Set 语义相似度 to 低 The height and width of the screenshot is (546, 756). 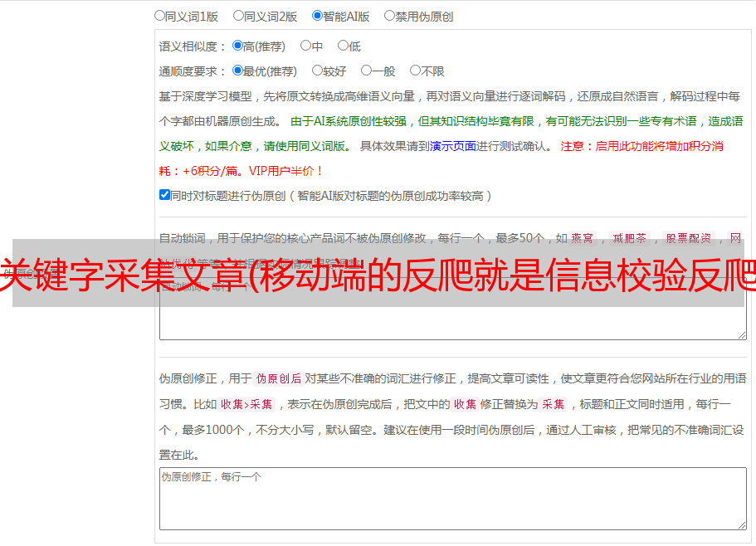click(x=343, y=46)
